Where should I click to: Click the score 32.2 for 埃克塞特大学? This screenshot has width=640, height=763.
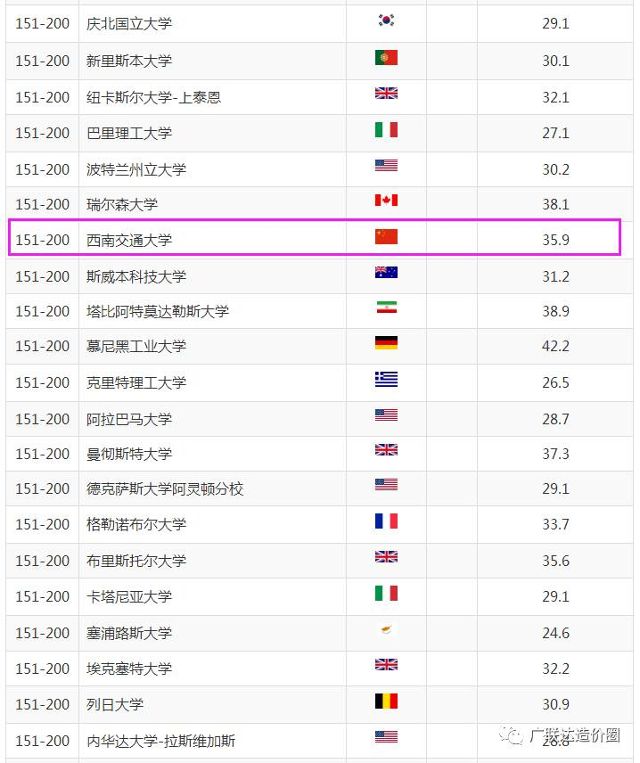click(555, 669)
